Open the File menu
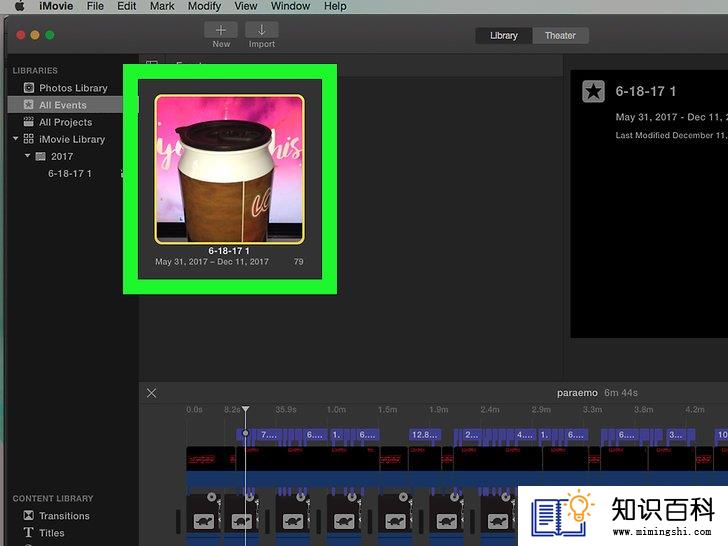 [95, 6]
